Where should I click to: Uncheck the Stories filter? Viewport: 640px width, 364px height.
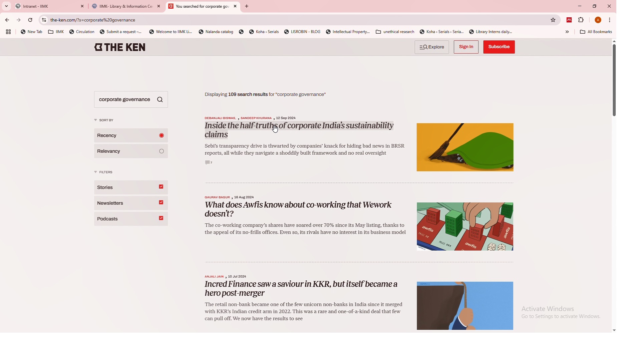[x=161, y=187]
